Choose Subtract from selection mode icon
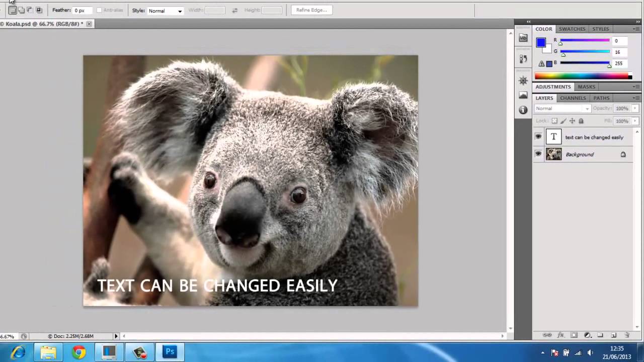Screen dimensions: 644x362 pos(30,10)
